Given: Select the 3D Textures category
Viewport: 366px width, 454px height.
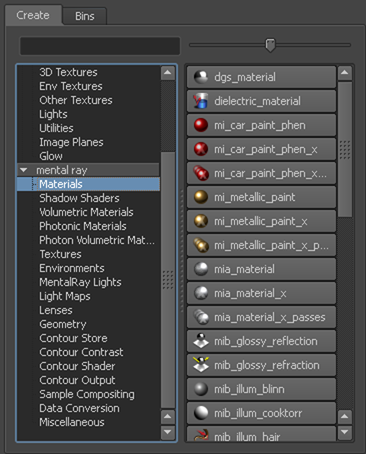Looking at the screenshot, I should (x=68, y=72).
